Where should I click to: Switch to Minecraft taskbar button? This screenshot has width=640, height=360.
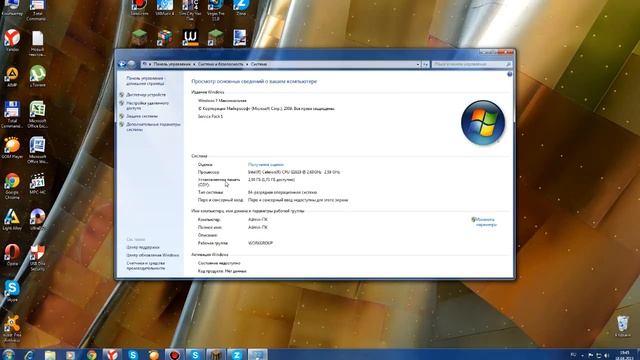click(x=216, y=355)
